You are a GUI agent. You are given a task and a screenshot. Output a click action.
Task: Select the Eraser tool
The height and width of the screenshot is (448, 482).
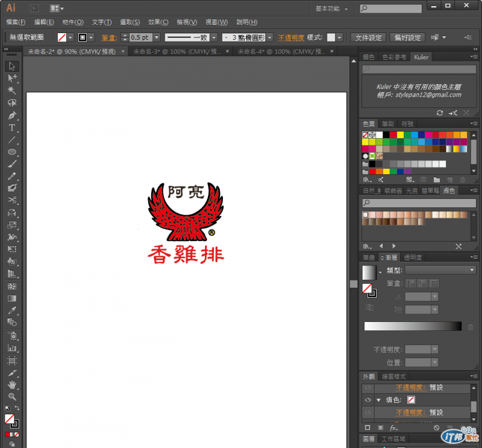tap(11, 188)
